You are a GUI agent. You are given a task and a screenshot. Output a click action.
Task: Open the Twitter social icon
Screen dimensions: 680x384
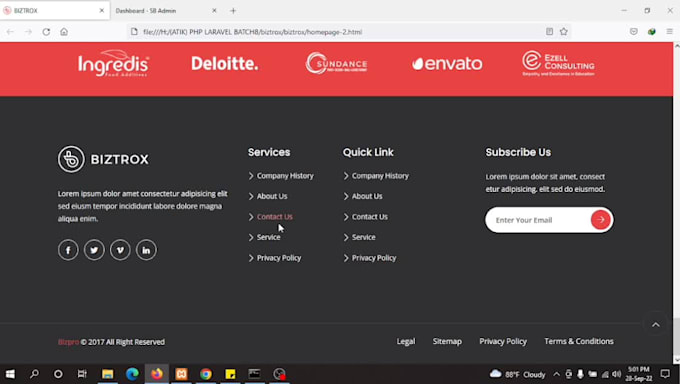tap(94, 250)
